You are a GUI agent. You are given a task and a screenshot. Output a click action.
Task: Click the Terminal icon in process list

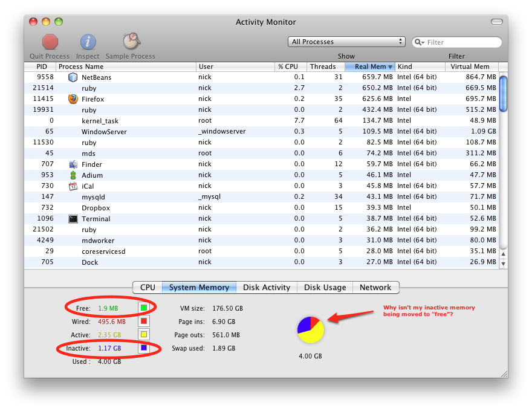(73, 219)
